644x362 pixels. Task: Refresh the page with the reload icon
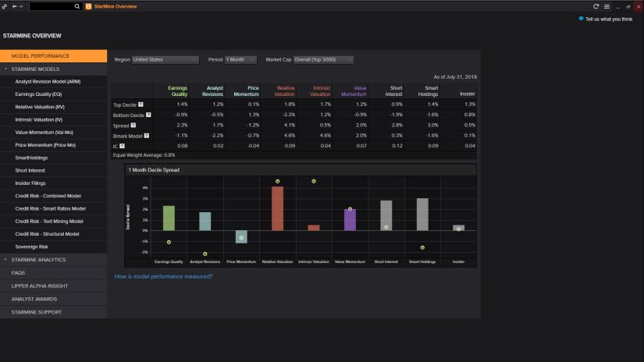point(596,6)
